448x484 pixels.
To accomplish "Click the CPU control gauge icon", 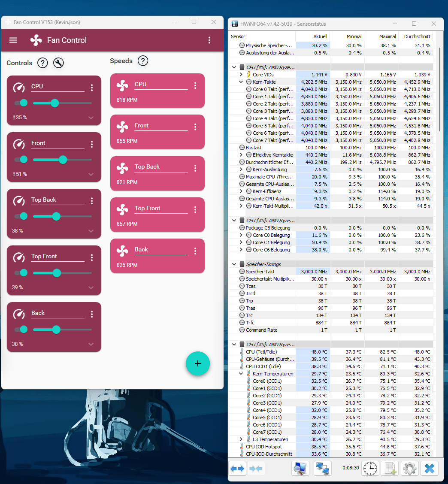I will click(x=19, y=88).
